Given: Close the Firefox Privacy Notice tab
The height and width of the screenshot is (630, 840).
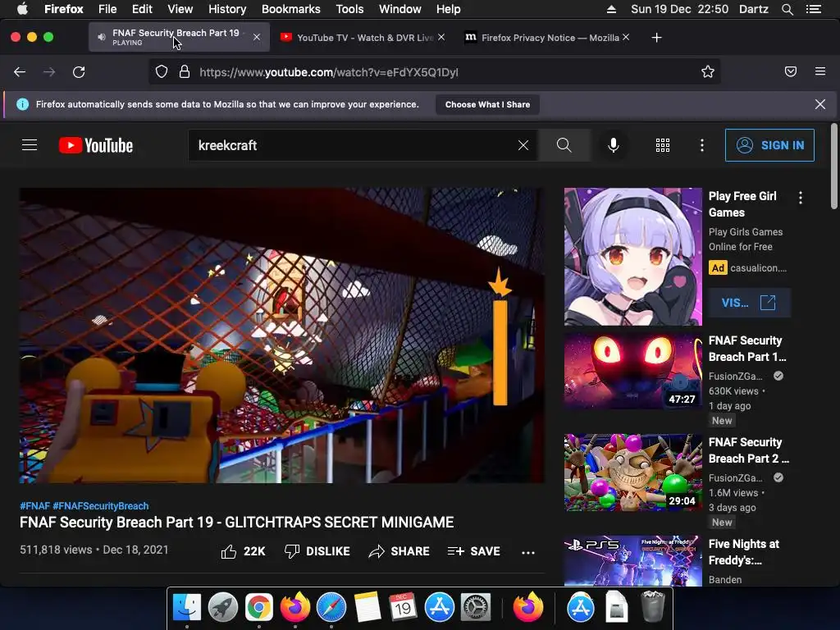Looking at the screenshot, I should [626, 37].
